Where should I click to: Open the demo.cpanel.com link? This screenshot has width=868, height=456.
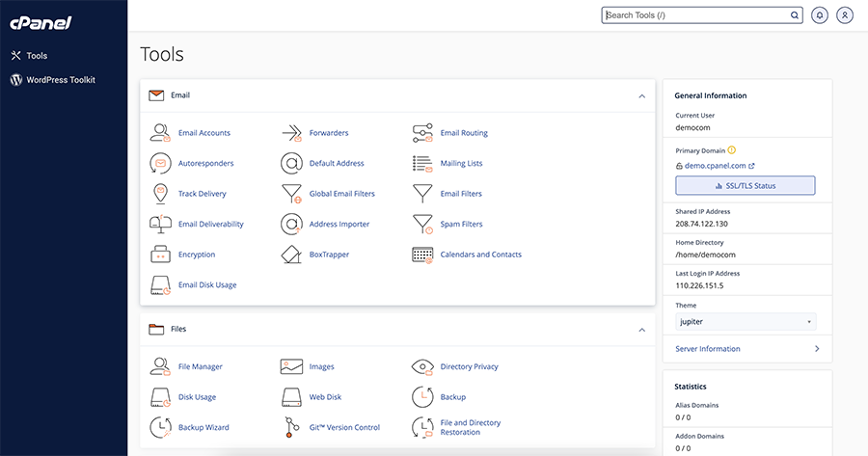716,166
